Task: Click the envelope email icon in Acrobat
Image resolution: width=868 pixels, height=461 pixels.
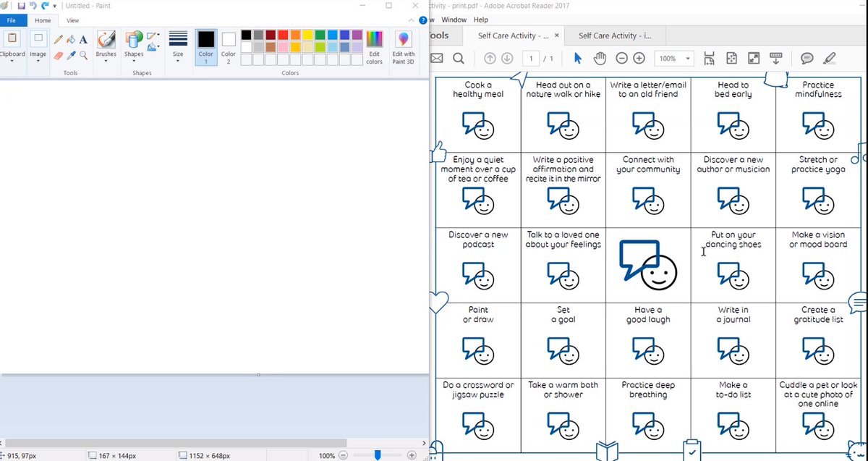Action: pos(437,59)
